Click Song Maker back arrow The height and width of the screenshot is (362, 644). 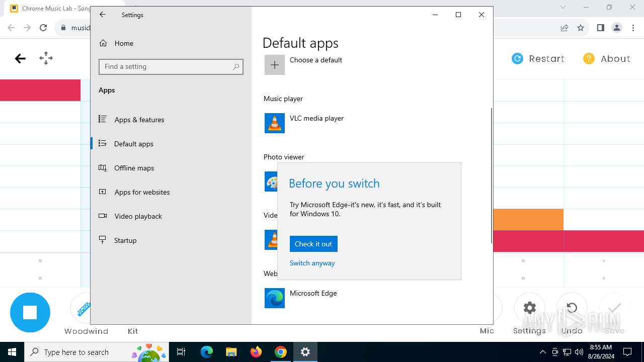click(x=20, y=59)
